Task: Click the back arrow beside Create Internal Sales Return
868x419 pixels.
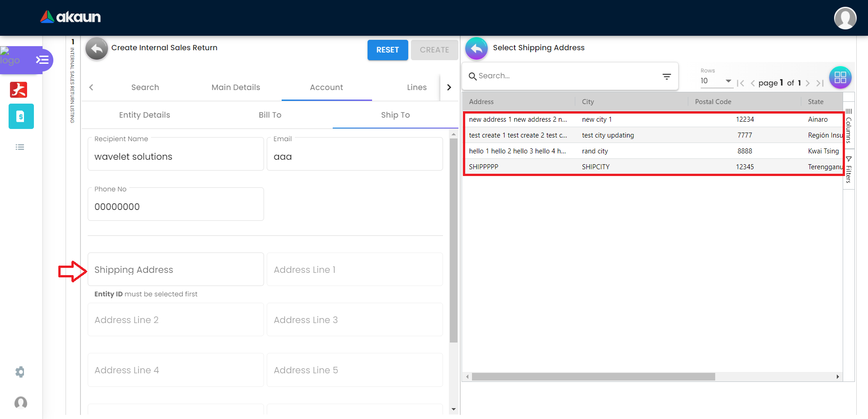Action: pyautogui.click(x=97, y=48)
